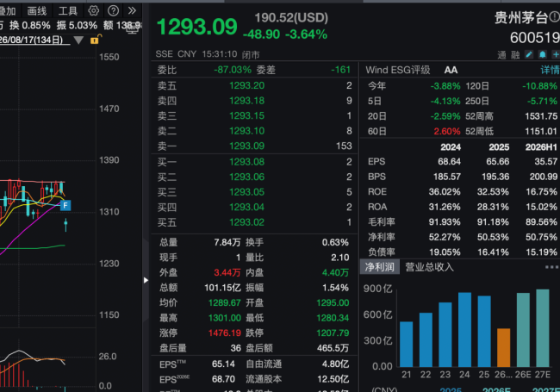Click 卖三 price 1293.15
This screenshot has width=560, height=392.
coord(246,115)
